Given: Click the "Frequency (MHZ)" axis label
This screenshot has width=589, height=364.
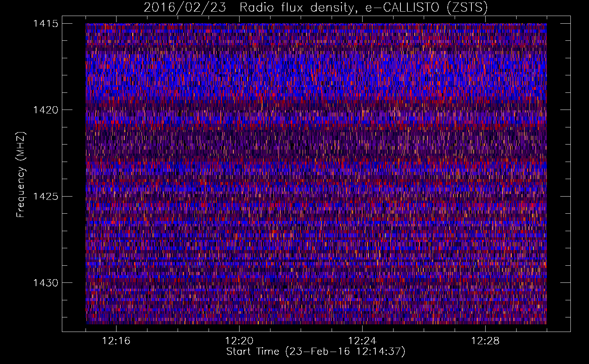Looking at the screenshot, I should click(x=21, y=174).
